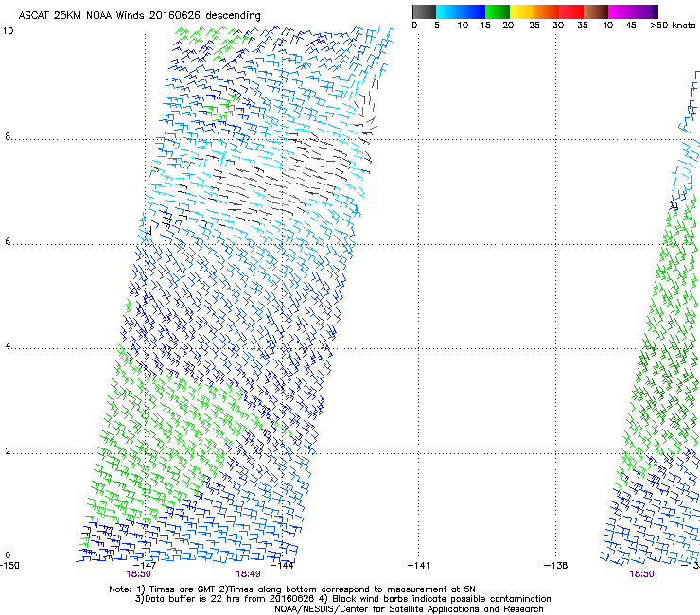Click the '18:50' time below longitude -147

click(138, 574)
